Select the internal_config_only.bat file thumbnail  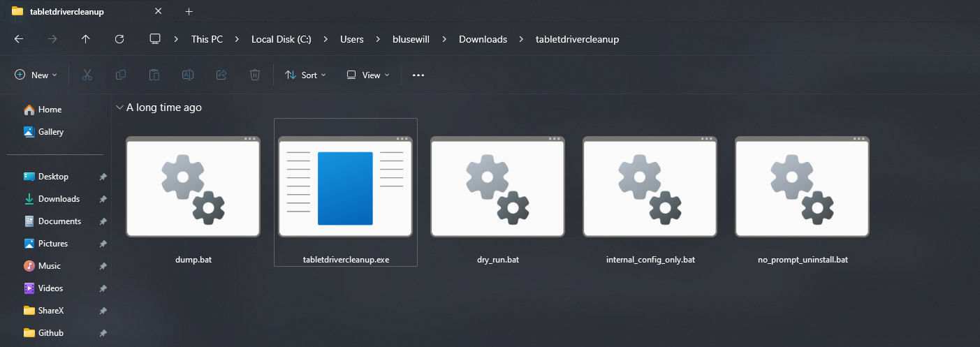pyautogui.click(x=650, y=186)
